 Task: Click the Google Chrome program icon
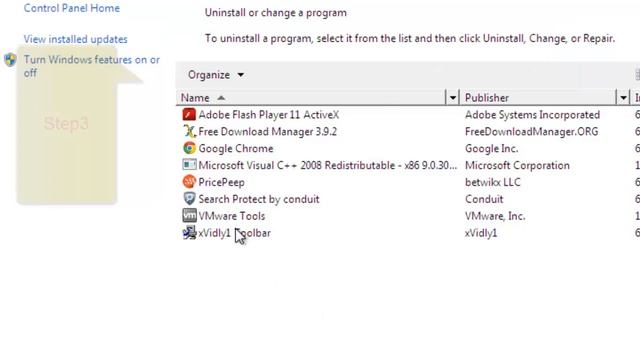coord(189,148)
